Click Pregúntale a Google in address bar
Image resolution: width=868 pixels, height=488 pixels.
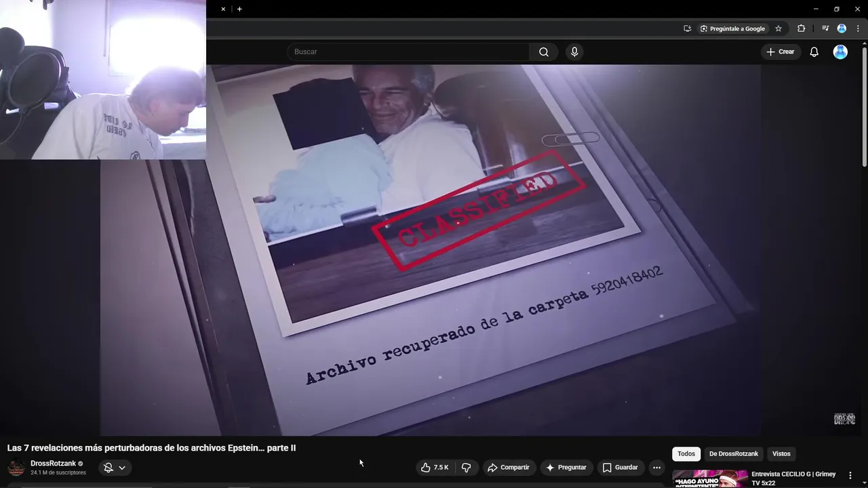pos(732,28)
